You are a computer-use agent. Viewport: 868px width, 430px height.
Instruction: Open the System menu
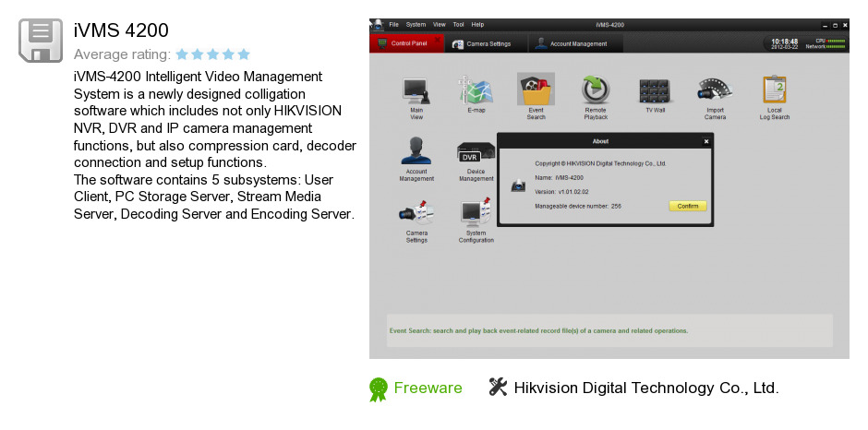point(416,25)
